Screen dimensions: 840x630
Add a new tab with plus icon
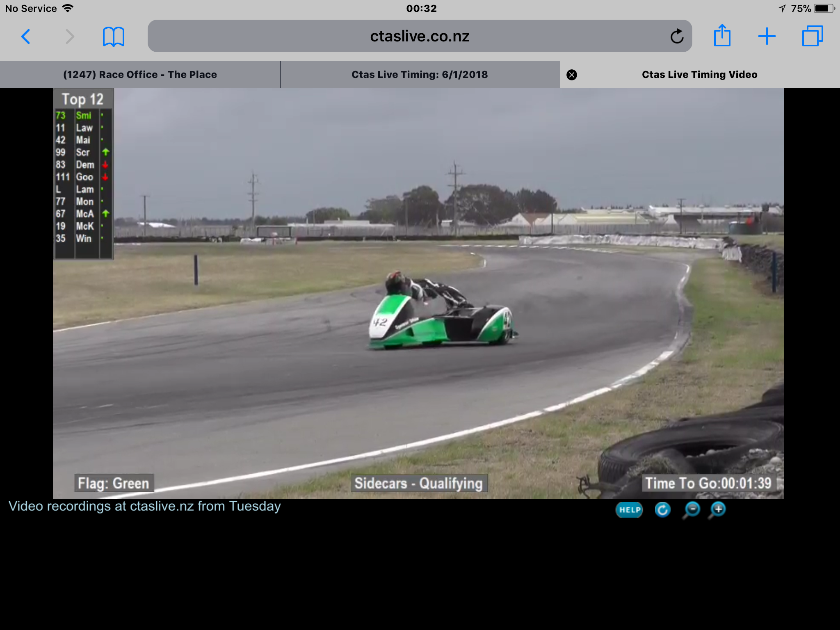[767, 37]
